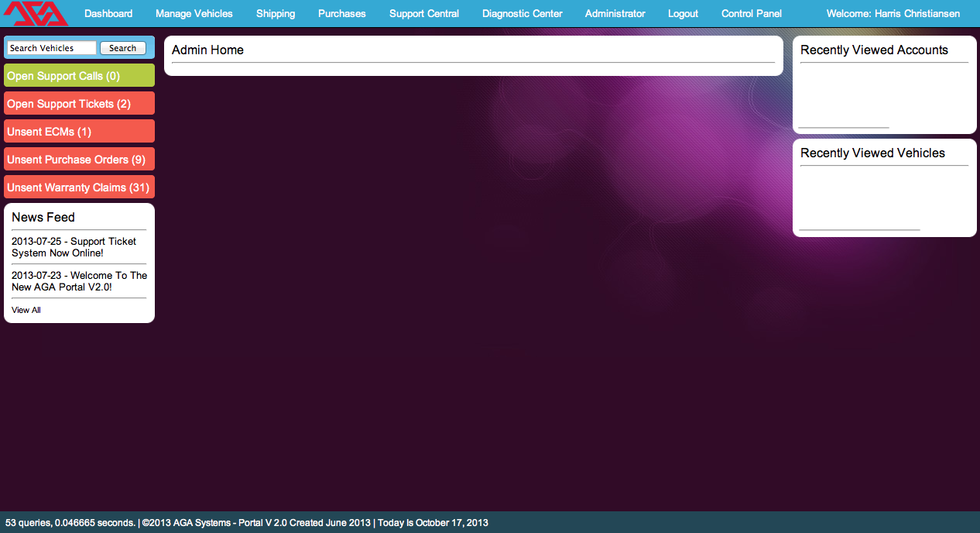Open the Control Panel menu item
The height and width of the screenshot is (533, 980).
(752, 14)
